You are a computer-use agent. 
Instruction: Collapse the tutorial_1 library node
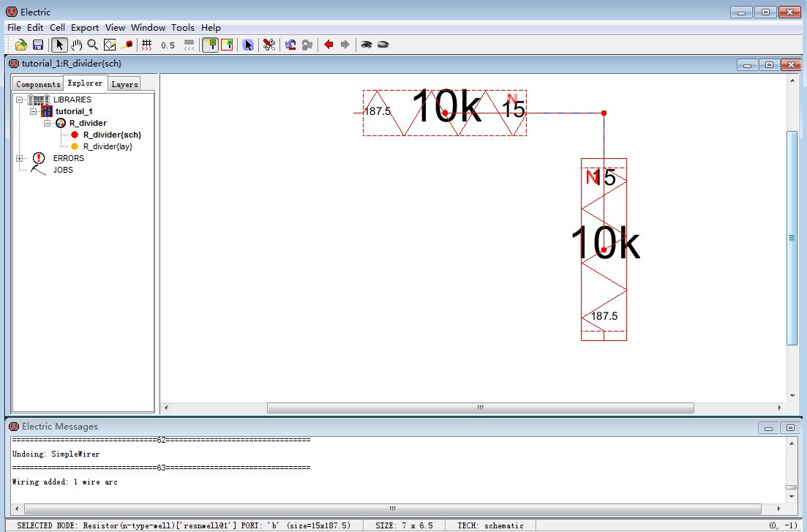tap(34, 111)
